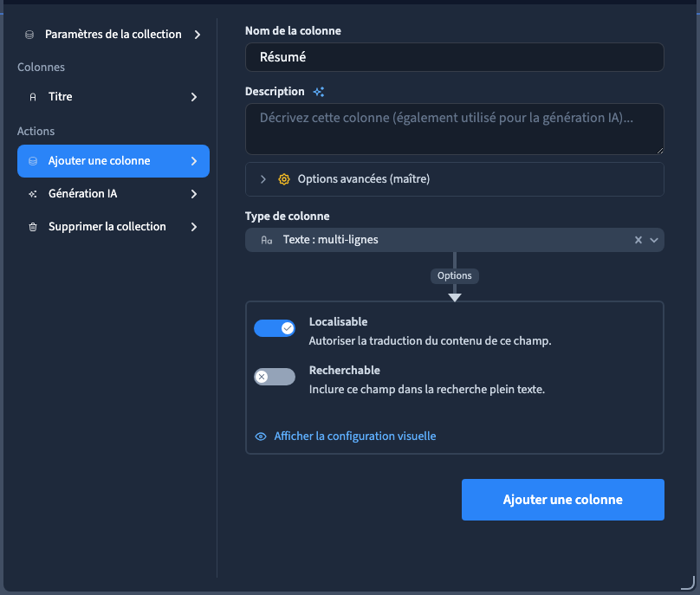Click the chevron on sidebar Ajouter une colonne
Screen dimensions: 700x595
click(194, 161)
